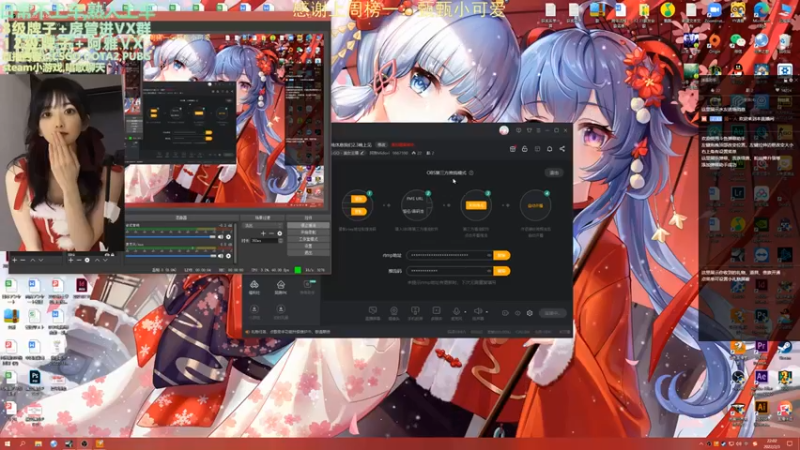This screenshot has height=450, width=800.
Task: Open the InDesign desktop file icon
Action: tap(81, 285)
